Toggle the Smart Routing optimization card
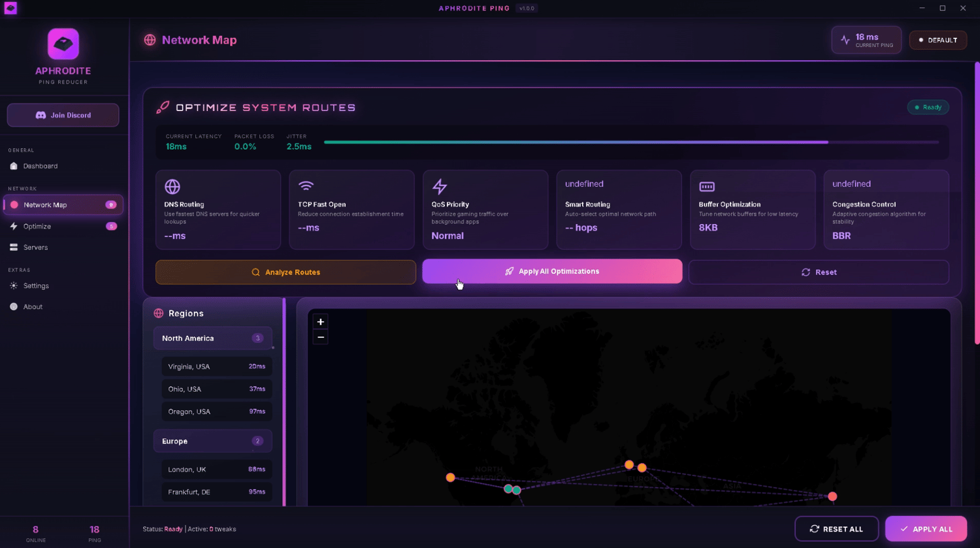 pyautogui.click(x=619, y=210)
